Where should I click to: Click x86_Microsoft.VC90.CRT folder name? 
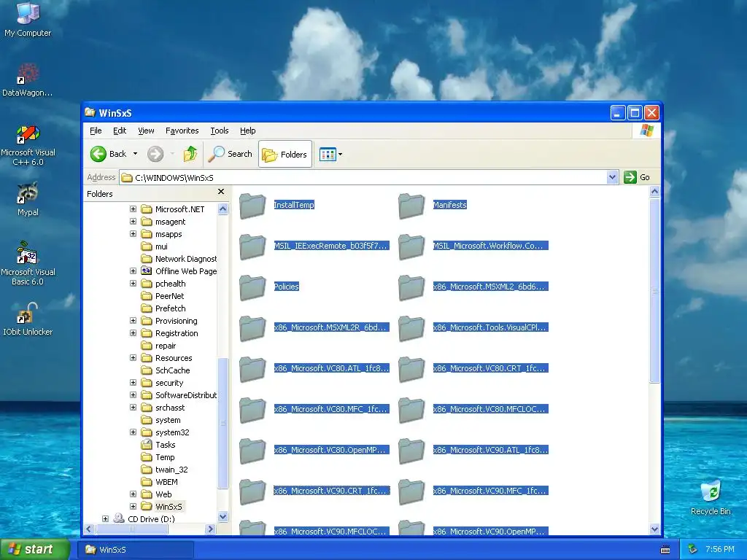tap(332, 491)
